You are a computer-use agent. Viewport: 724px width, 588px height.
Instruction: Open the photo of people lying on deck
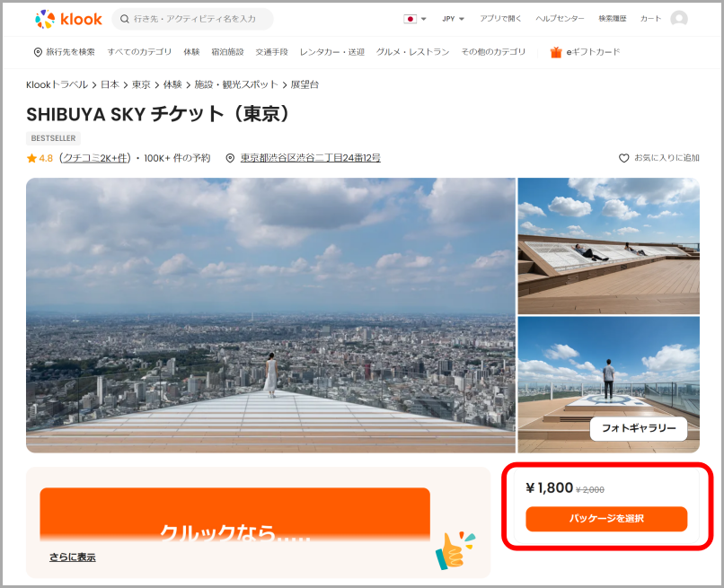click(x=608, y=246)
